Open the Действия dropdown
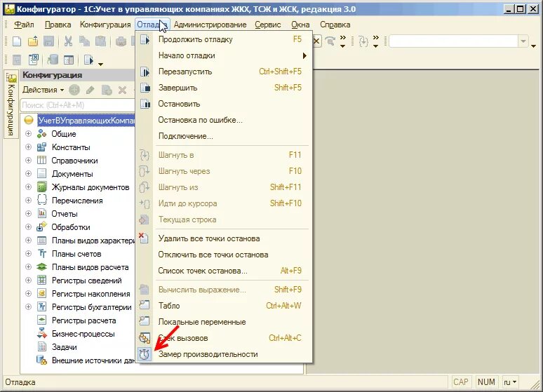 [x=43, y=90]
